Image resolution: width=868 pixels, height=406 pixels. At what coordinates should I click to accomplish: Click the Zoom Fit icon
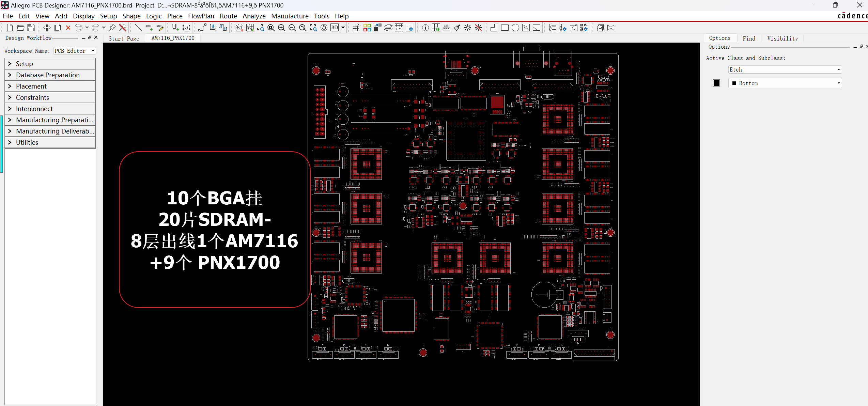(271, 28)
